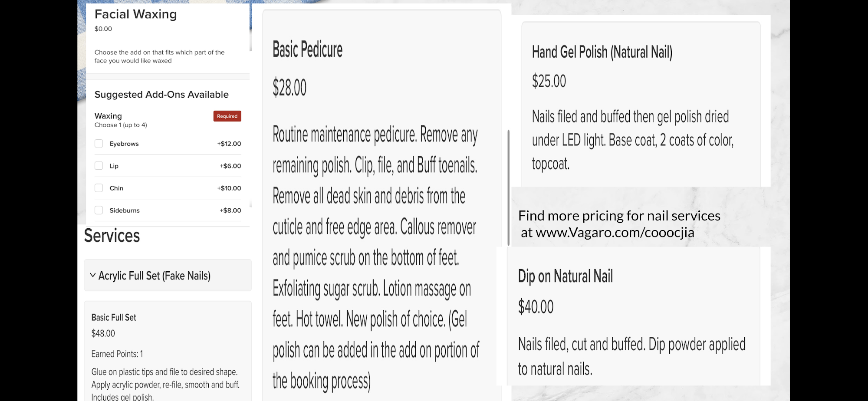Click the red Required badge

227,116
